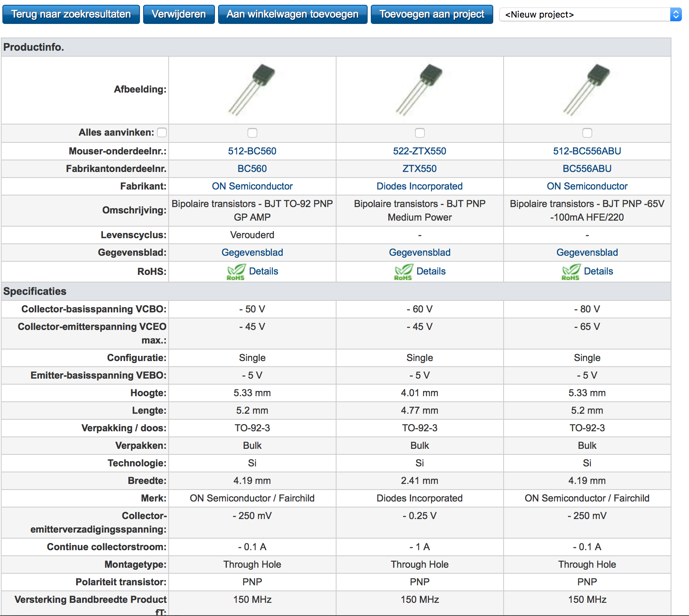
Task: Click the 'Polariteit transistor:' row label
Action: [x=121, y=582]
